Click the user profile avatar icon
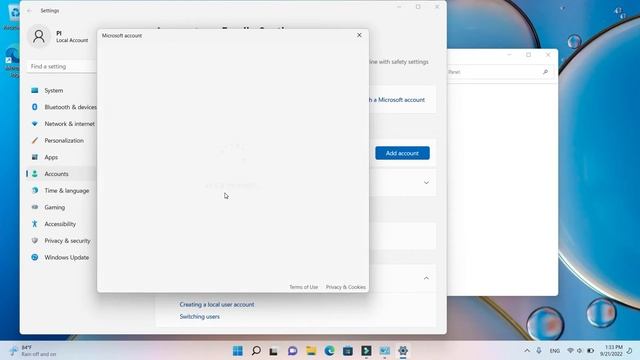Screen dimensions: 640x360 click(39, 36)
